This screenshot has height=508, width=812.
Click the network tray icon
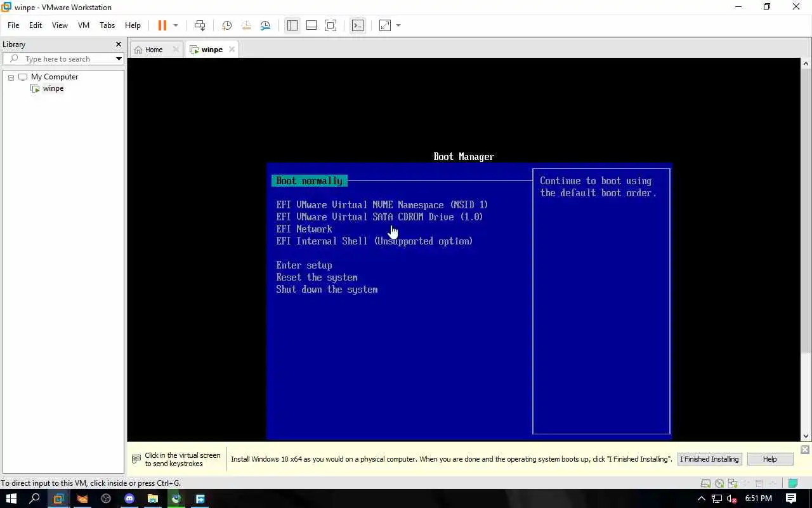click(x=717, y=498)
